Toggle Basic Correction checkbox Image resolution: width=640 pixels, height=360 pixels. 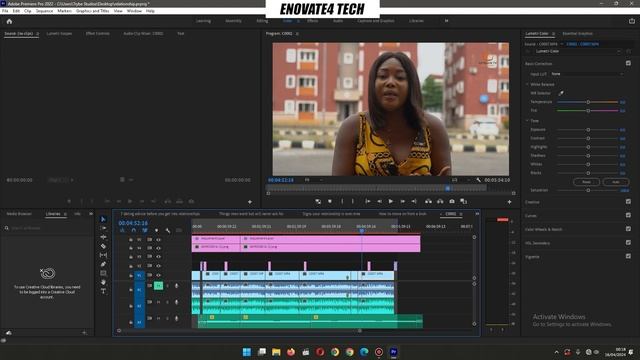[x=628, y=63]
